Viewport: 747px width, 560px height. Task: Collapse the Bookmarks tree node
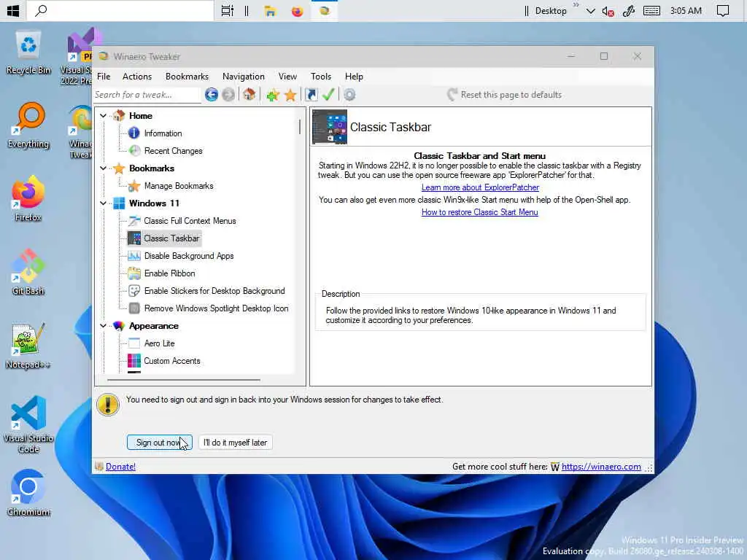(104, 168)
